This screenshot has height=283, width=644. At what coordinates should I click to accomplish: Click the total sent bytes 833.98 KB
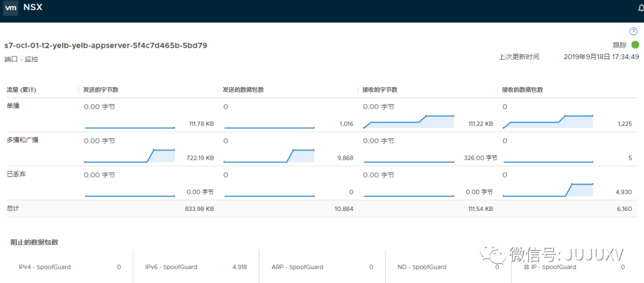click(200, 209)
